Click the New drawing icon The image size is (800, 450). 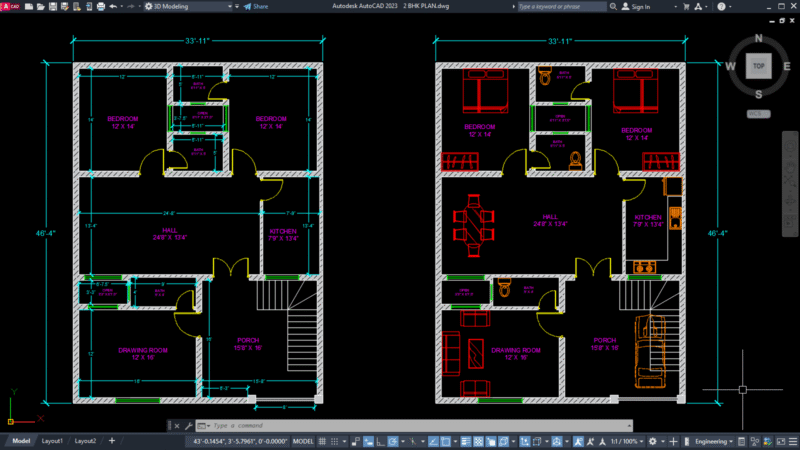[x=29, y=6]
